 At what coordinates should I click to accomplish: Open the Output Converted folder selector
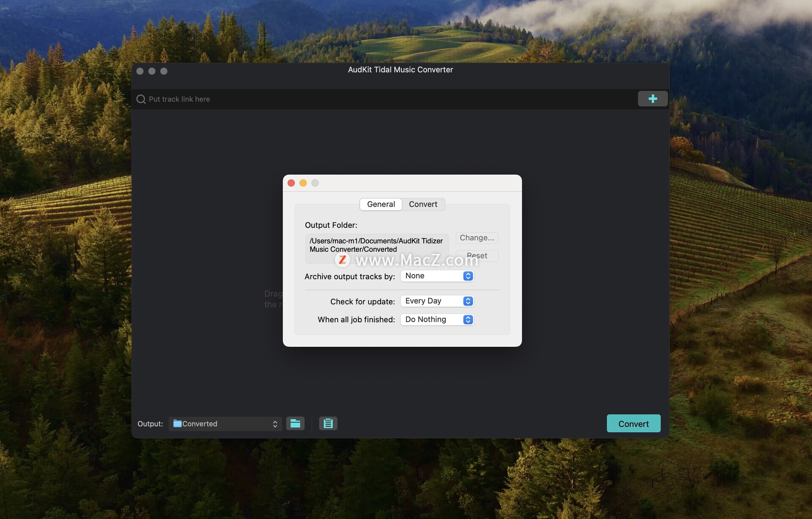225,424
